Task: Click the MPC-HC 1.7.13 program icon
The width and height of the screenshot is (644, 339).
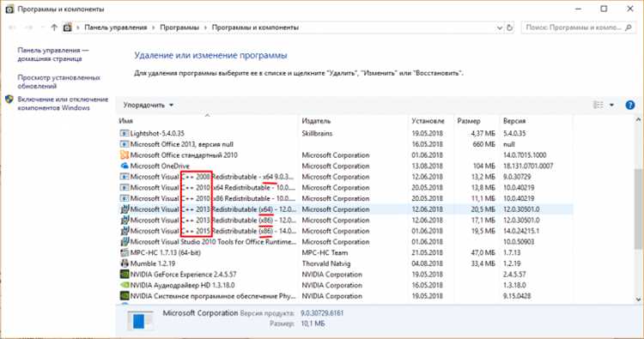Action: tap(124, 253)
